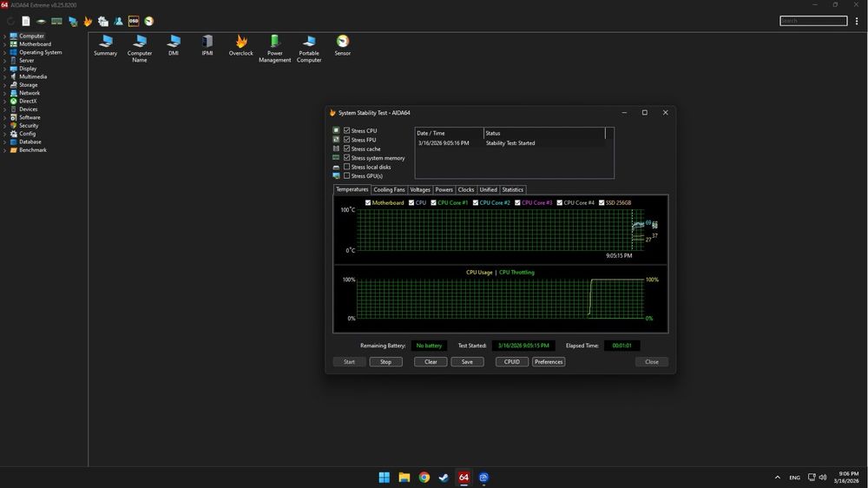Switch to the Cooling Fans tab

(x=389, y=189)
